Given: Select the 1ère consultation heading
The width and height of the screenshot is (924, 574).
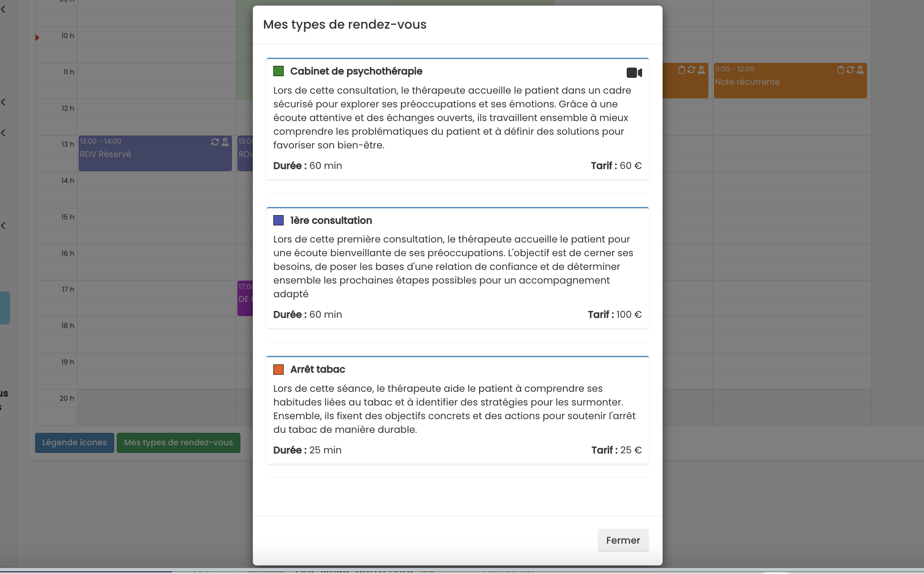Looking at the screenshot, I should click(331, 220).
